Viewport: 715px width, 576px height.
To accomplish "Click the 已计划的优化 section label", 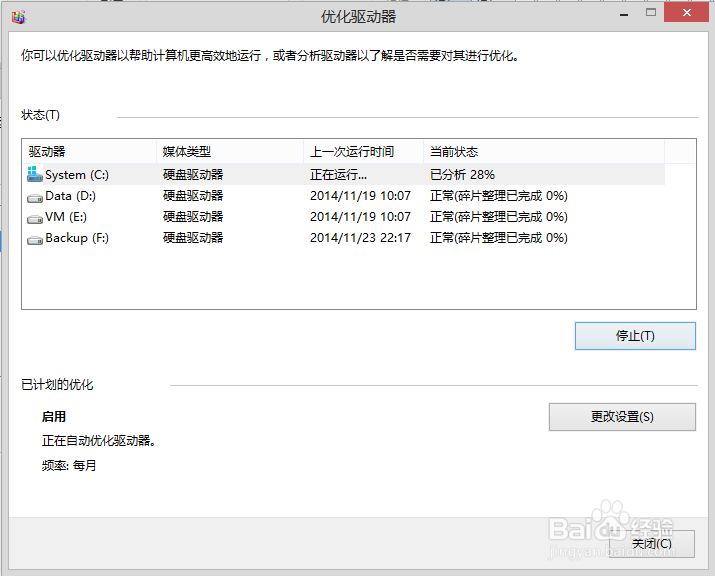I will [57, 385].
